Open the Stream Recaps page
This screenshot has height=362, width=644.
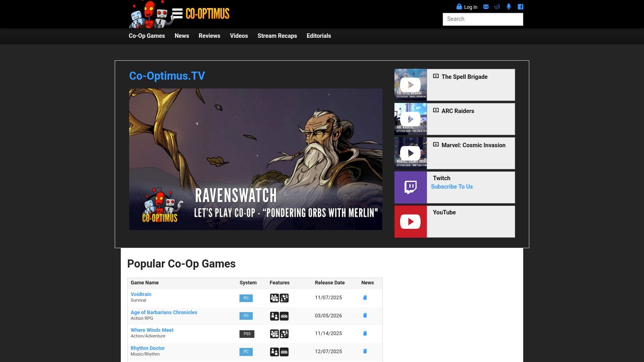(277, 36)
